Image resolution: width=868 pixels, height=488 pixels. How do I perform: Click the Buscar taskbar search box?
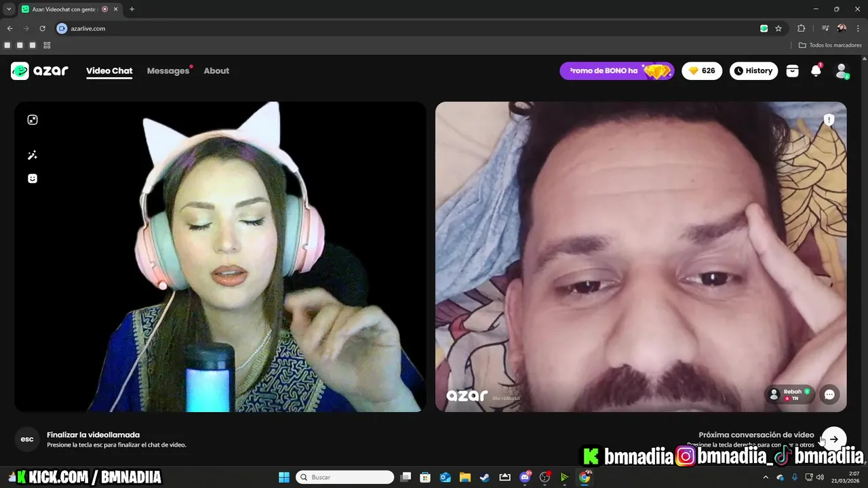point(345,477)
